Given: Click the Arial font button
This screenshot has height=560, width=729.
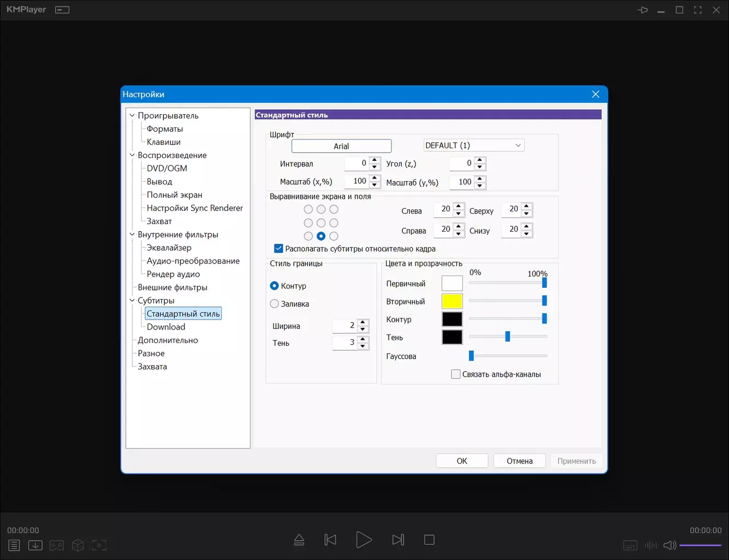Looking at the screenshot, I should coord(341,146).
